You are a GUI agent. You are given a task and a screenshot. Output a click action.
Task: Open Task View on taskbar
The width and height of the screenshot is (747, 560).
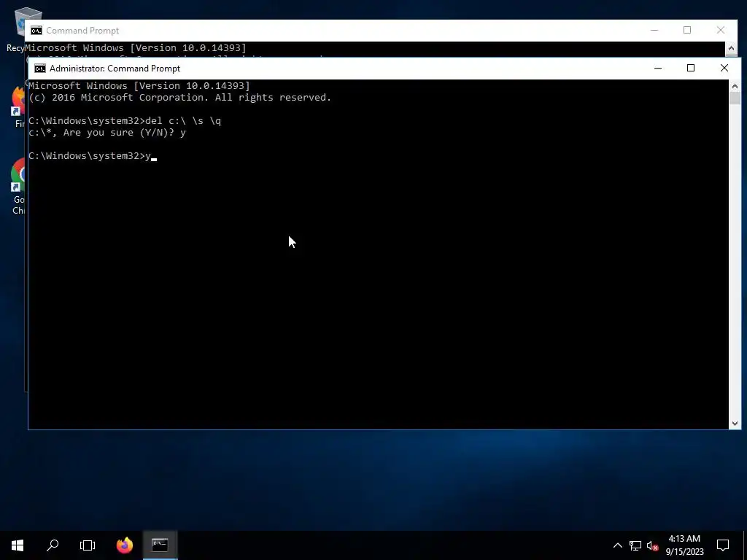(x=88, y=545)
